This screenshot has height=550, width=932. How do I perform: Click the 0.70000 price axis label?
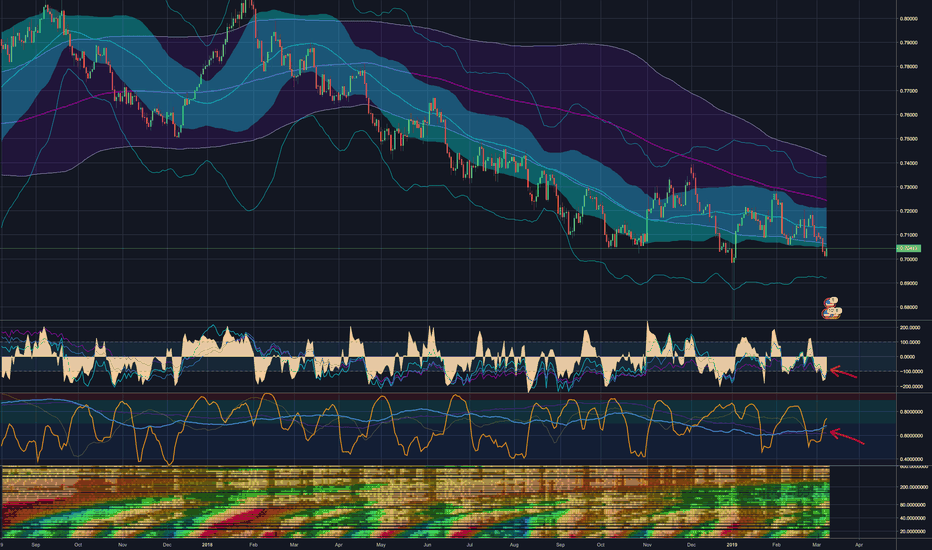pyautogui.click(x=908, y=259)
